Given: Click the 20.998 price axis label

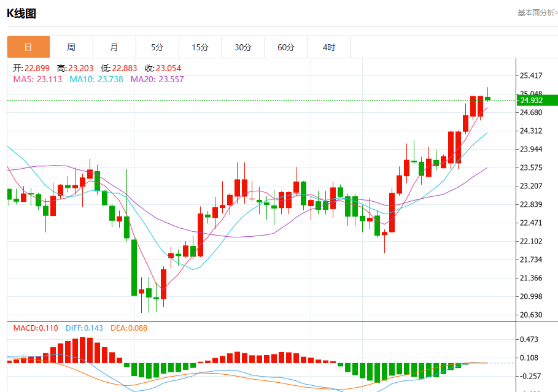Looking at the screenshot, I should (x=531, y=296).
